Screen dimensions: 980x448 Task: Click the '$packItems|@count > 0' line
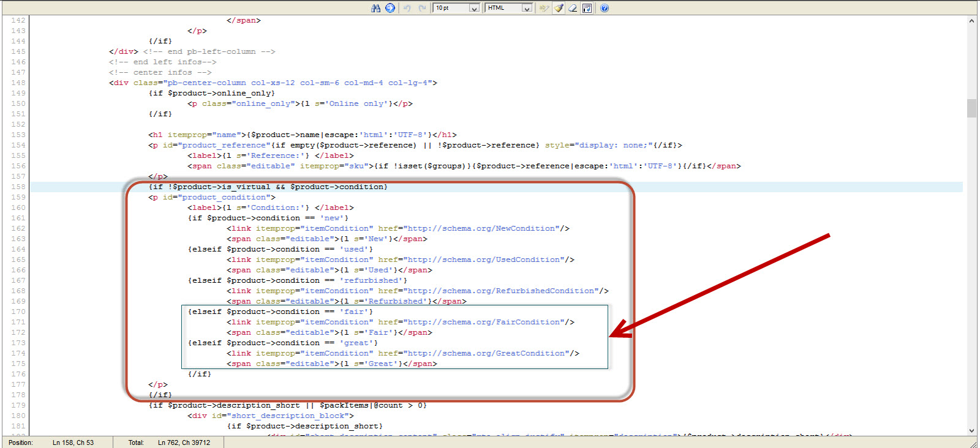tap(287, 405)
